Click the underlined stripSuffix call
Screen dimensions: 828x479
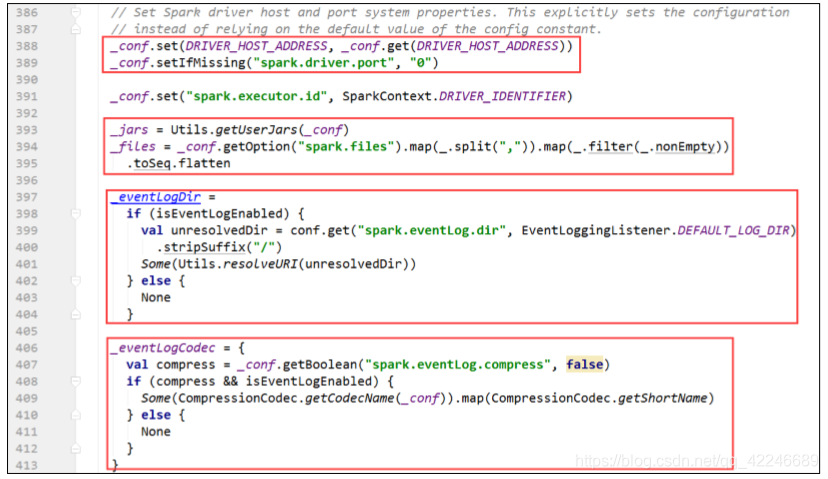(205, 247)
